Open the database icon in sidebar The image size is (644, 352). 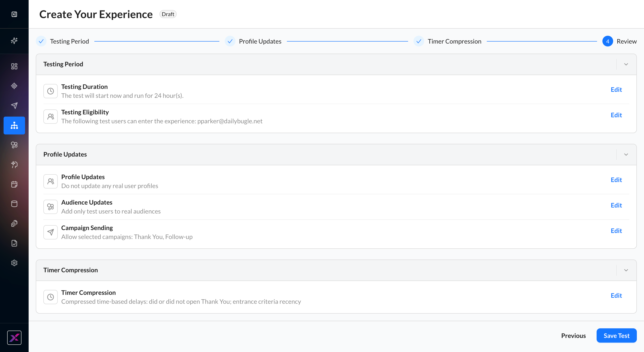pos(14,204)
